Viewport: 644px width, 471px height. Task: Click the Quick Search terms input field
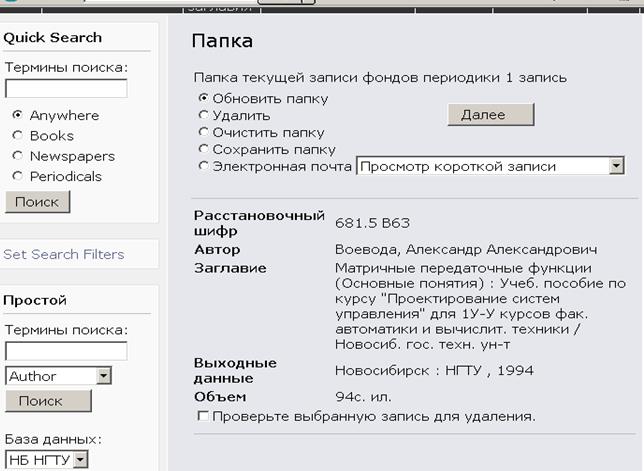click(x=66, y=89)
